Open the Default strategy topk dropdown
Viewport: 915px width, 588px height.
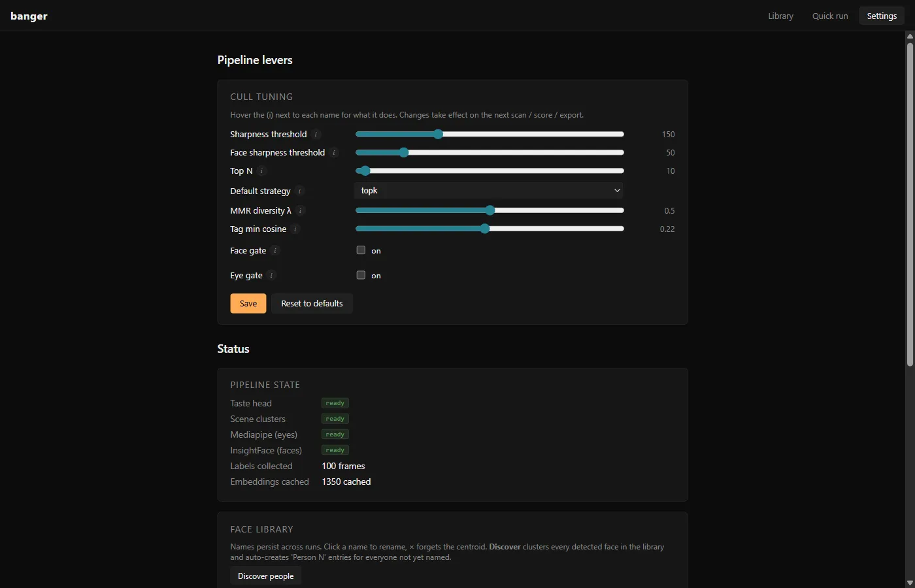(x=489, y=191)
